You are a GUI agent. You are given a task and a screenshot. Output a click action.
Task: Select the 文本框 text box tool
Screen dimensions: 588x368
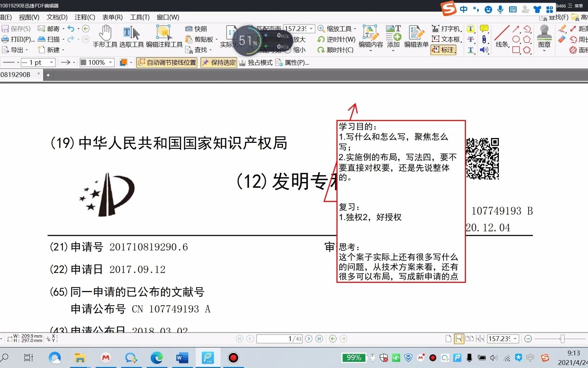447,39
